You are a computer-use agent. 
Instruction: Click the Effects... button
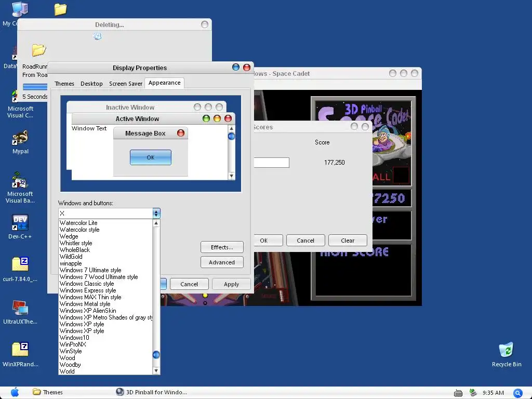tap(222, 247)
